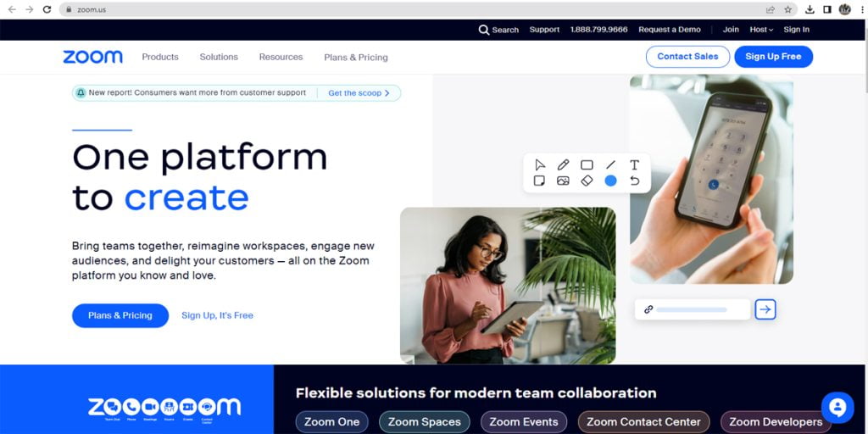Viewport: 868px width, 434px height.
Task: Click the browser back arrow
Action: (12, 9)
